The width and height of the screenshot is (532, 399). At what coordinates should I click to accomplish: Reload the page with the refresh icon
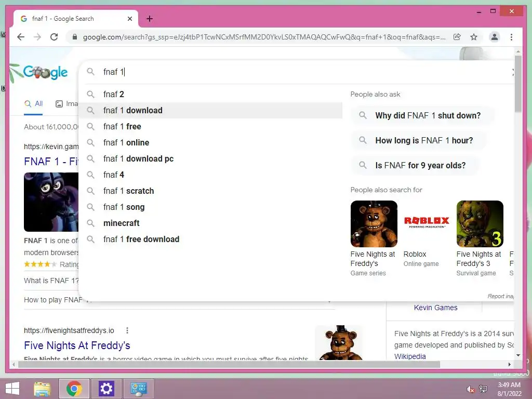[54, 37]
